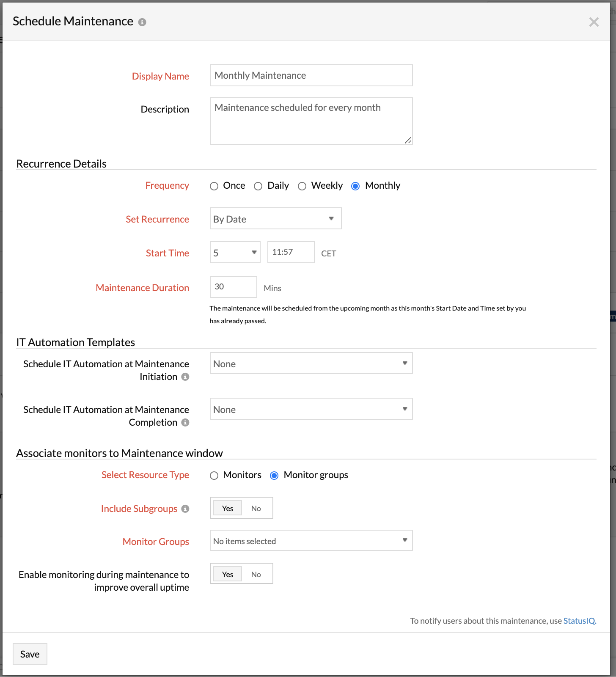Set Include Subgroups to No
This screenshot has width=616, height=677.
point(256,508)
